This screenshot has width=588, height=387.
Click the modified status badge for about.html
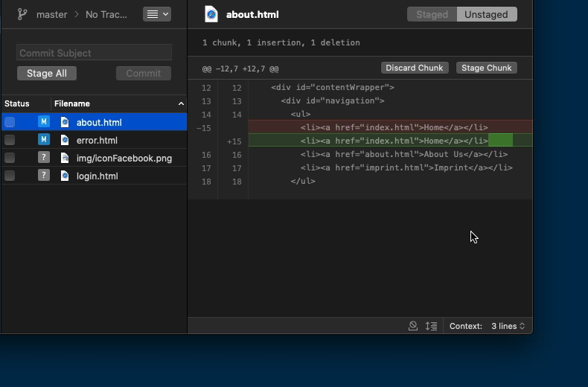pyautogui.click(x=44, y=122)
